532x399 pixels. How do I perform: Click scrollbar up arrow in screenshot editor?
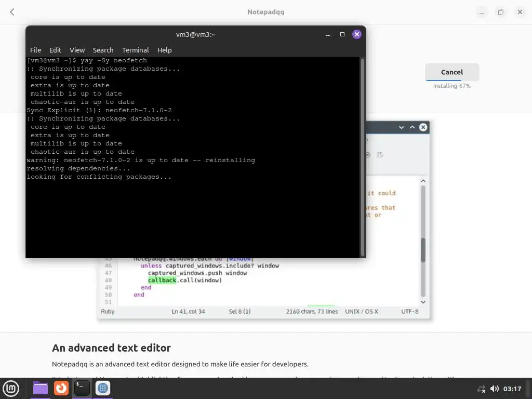pyautogui.click(x=423, y=181)
